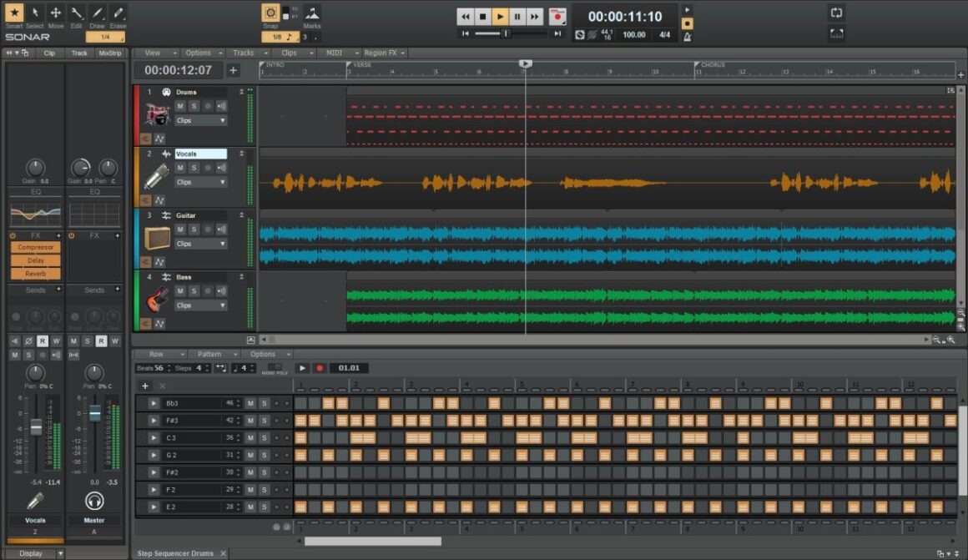Open the Marks tool
Image resolution: width=968 pixels, height=560 pixels.
(x=312, y=14)
